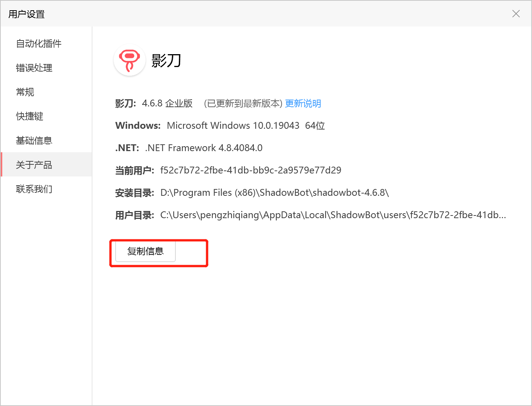Image resolution: width=532 pixels, height=406 pixels.
Task: Open the 自动化插件 settings section
Action: pyautogui.click(x=46, y=44)
